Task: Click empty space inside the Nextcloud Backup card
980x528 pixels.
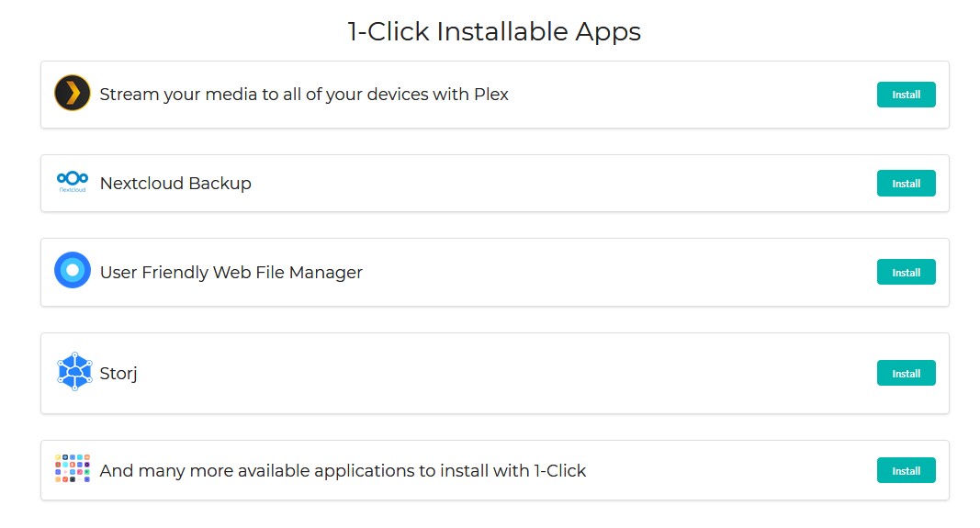Action: click(562, 183)
